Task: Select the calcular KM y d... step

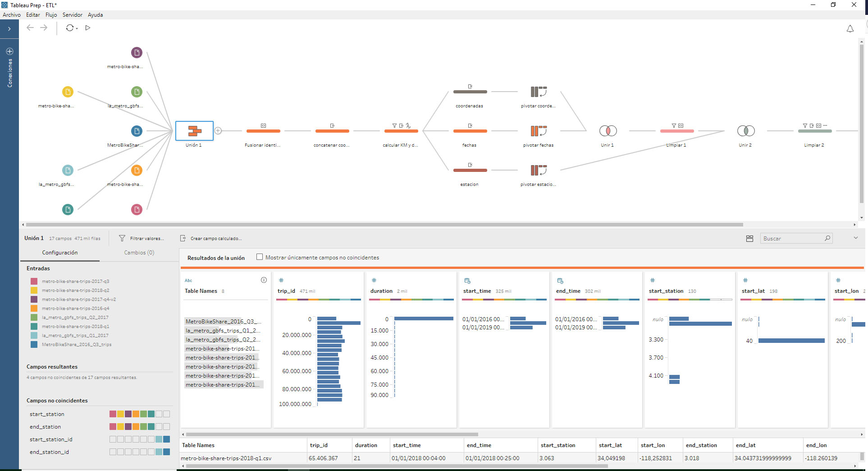Action: [401, 131]
